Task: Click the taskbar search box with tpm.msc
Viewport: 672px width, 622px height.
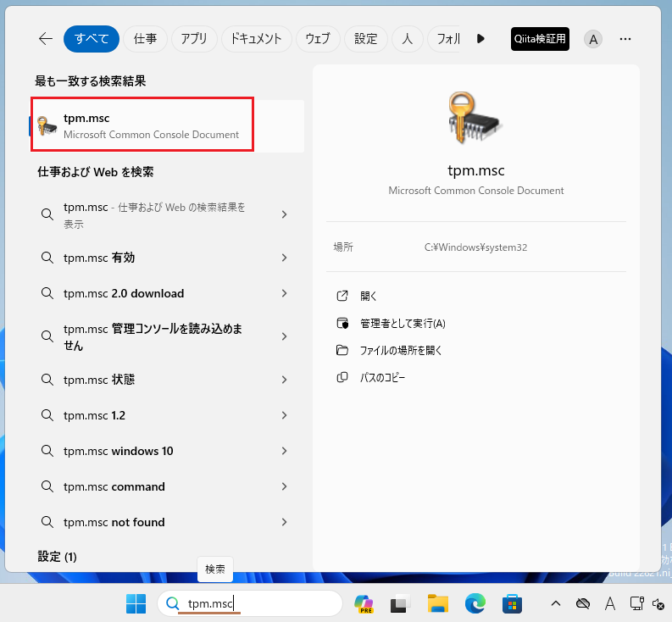Action: click(250, 603)
